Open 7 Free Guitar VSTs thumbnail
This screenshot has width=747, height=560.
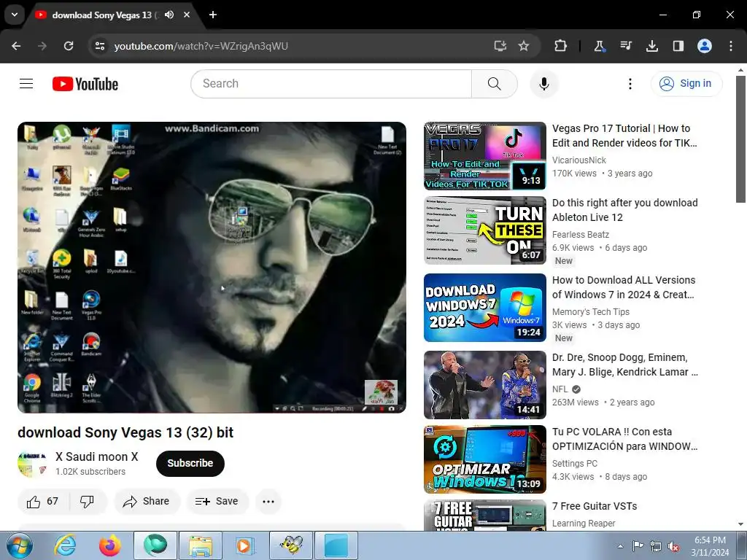(485, 516)
